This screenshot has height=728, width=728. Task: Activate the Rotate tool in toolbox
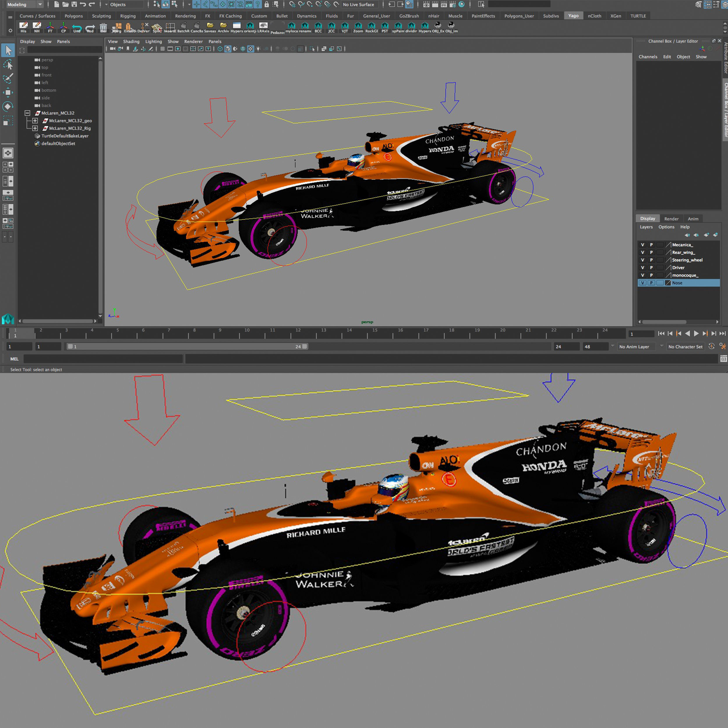point(8,107)
